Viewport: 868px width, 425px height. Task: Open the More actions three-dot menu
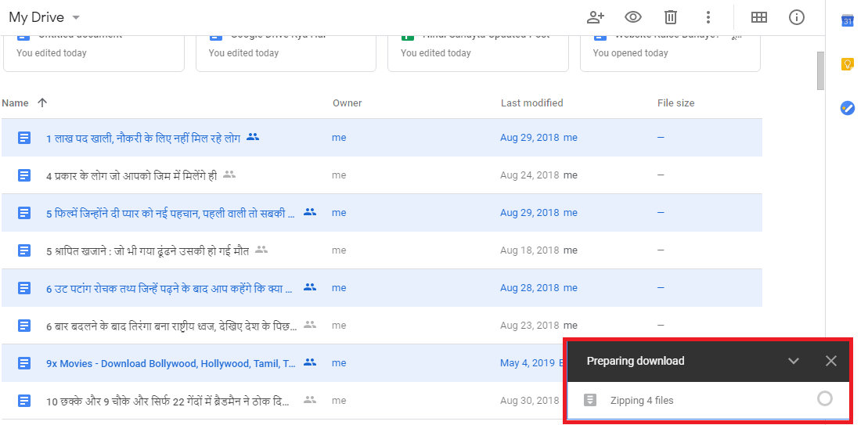click(708, 17)
